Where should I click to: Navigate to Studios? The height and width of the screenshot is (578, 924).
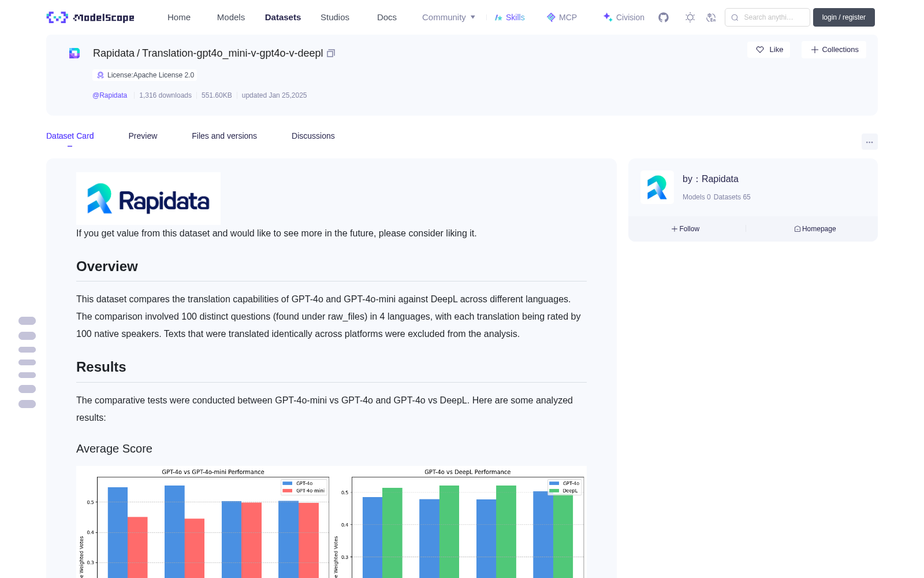pyautogui.click(x=335, y=17)
